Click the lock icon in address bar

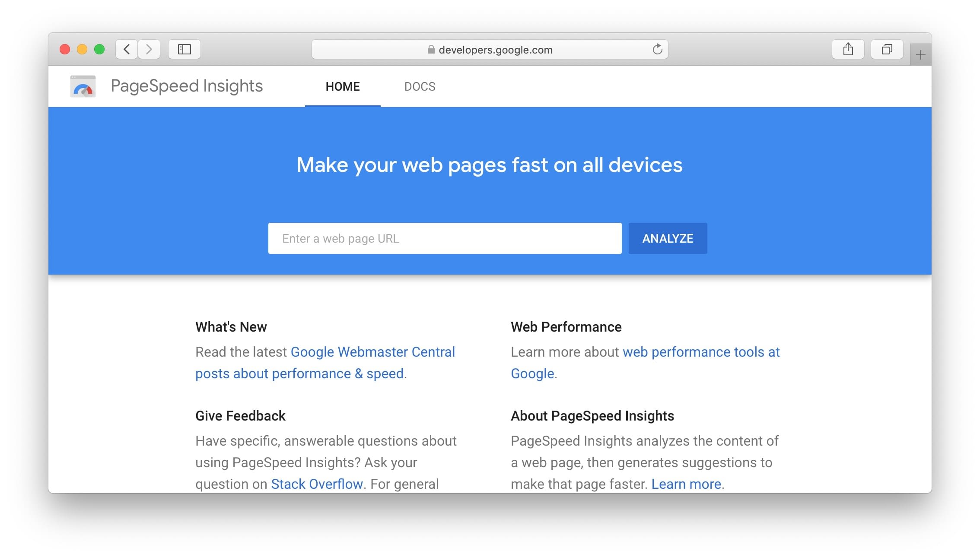coord(431,50)
